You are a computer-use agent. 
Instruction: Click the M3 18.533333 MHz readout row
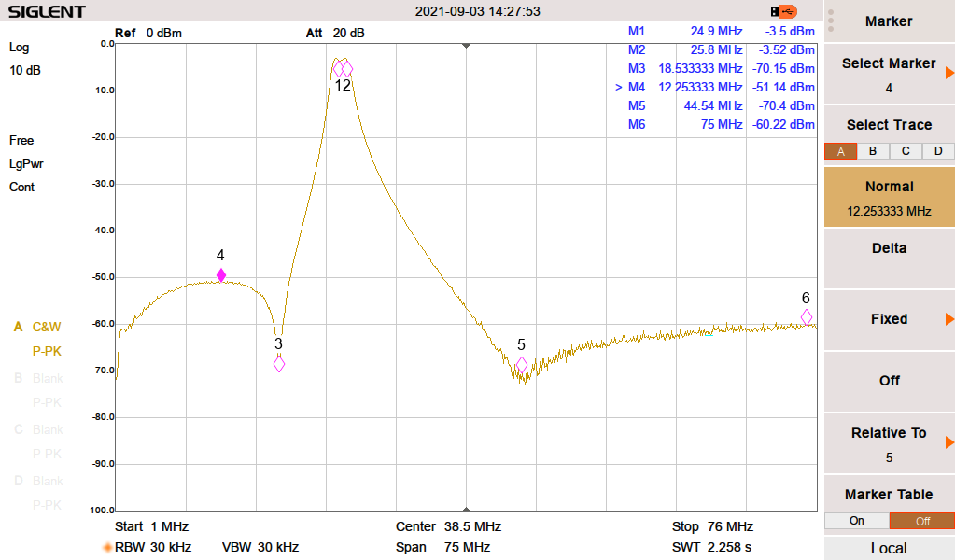point(721,69)
